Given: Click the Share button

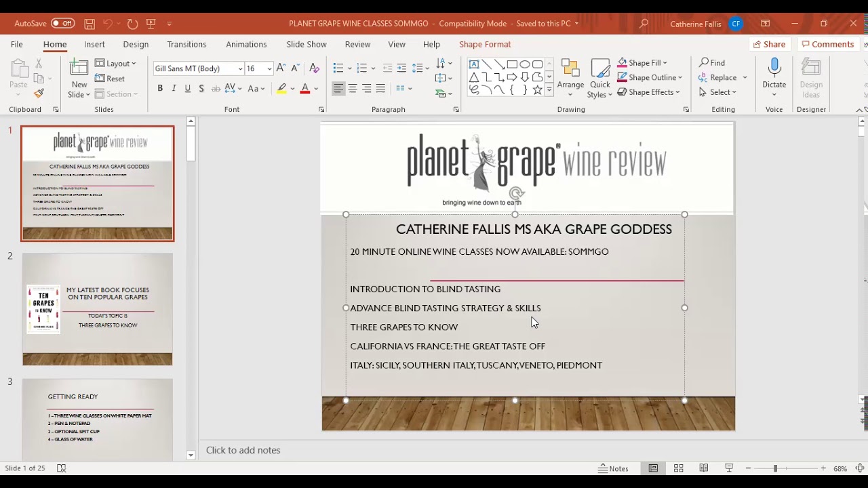Looking at the screenshot, I should tap(768, 44).
